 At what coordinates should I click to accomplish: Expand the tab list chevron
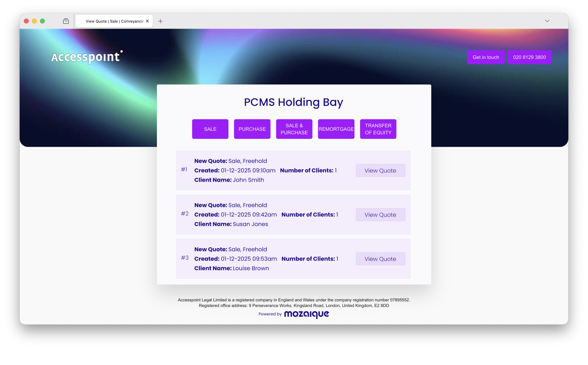click(x=547, y=21)
